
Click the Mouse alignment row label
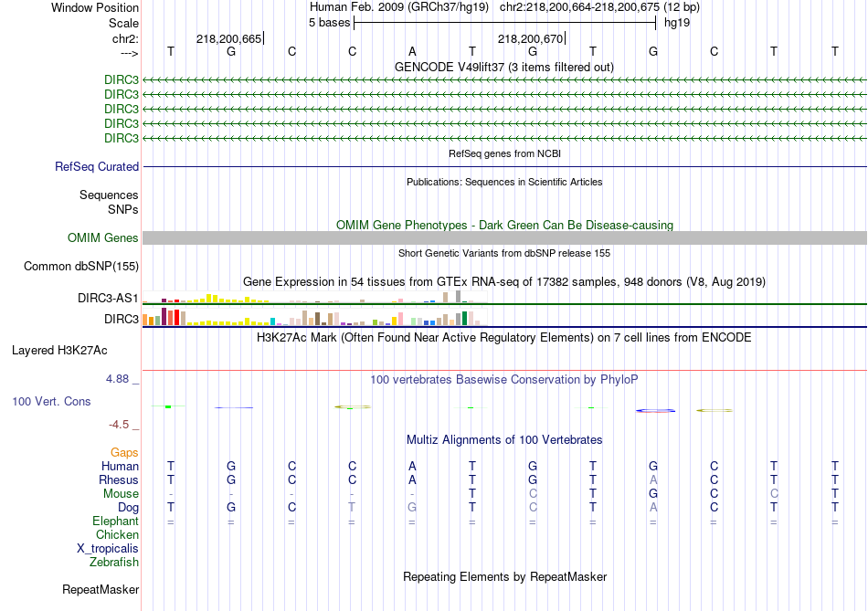coord(121,494)
